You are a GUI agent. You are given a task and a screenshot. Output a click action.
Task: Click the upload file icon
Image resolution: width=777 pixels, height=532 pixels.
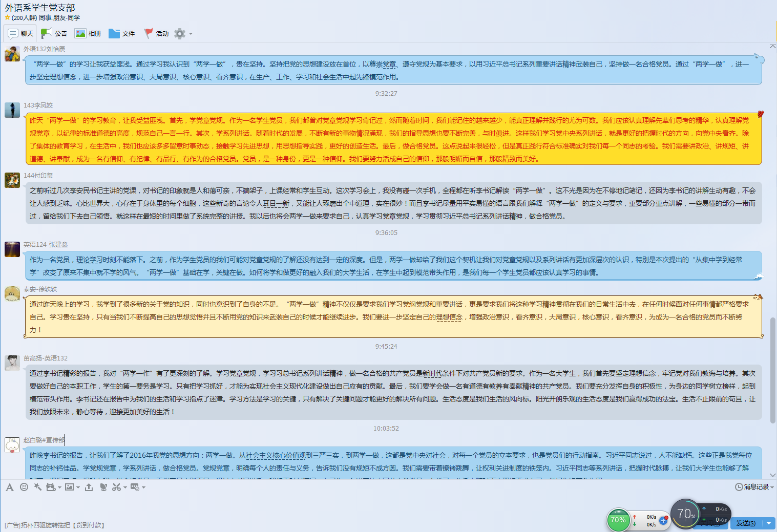89,487
